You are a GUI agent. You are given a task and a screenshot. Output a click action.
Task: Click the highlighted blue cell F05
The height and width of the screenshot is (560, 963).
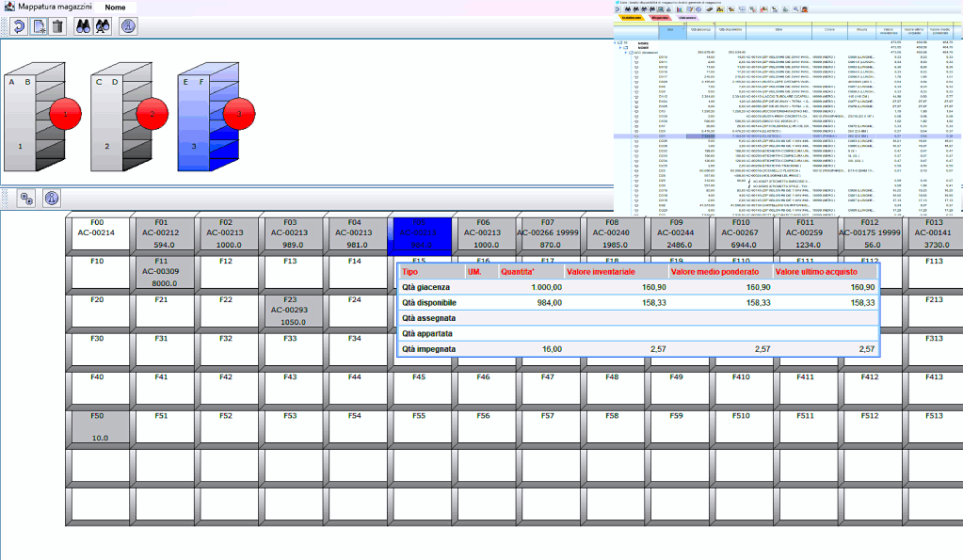[419, 233]
